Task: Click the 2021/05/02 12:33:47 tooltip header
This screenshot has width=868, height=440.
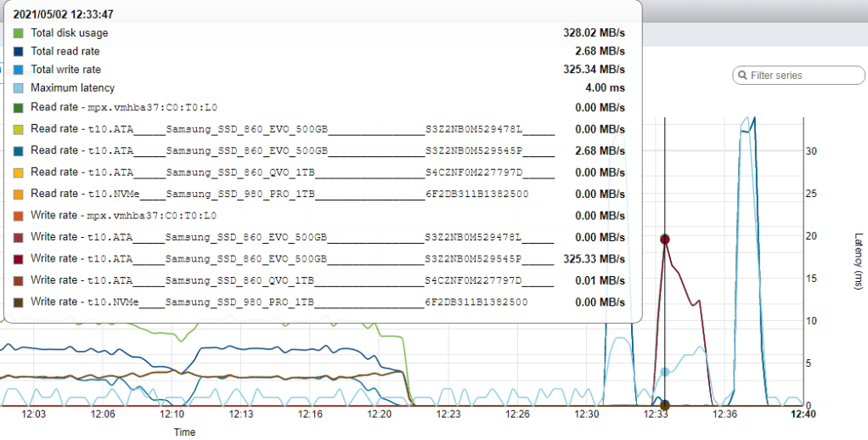Action: (65, 14)
